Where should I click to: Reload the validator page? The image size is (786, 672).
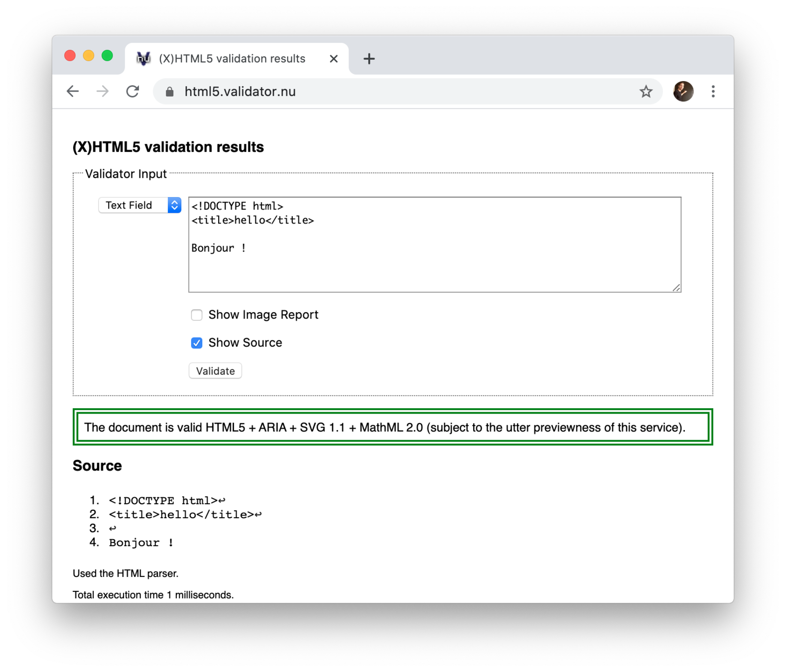click(132, 92)
